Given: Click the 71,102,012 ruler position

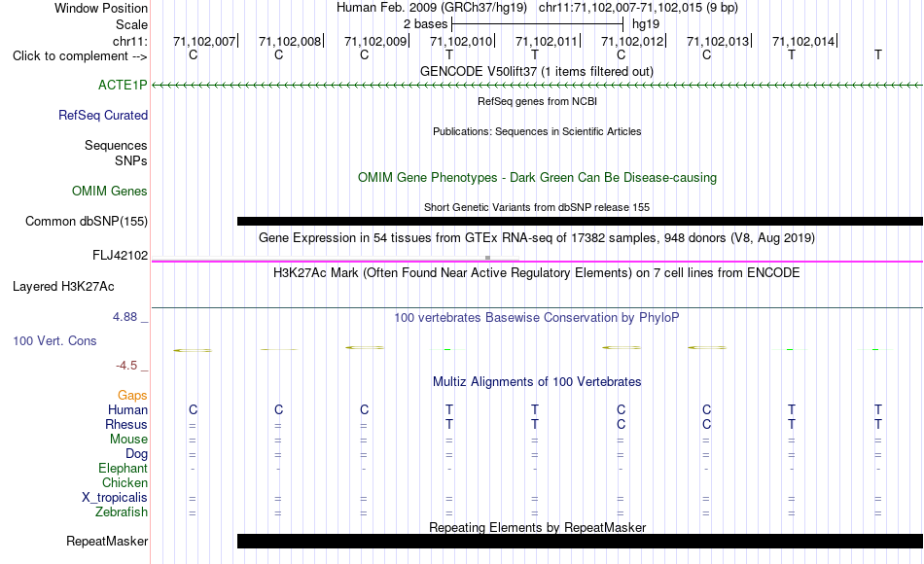Looking at the screenshot, I should [x=632, y=41].
